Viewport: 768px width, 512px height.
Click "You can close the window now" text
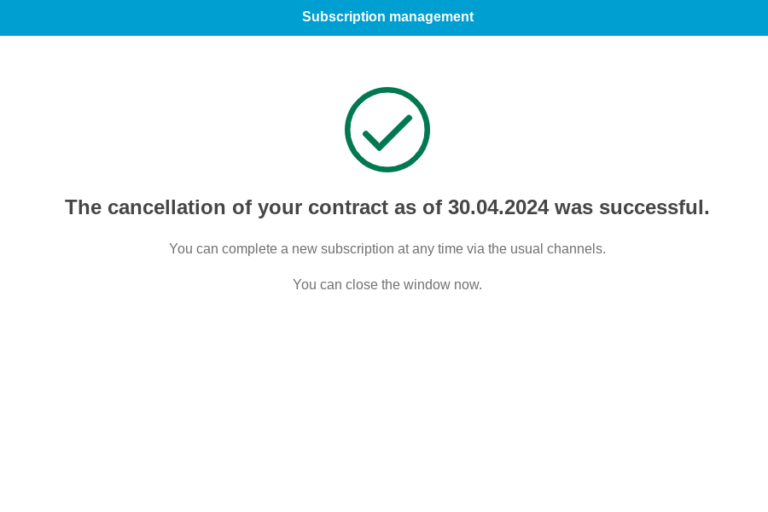tap(387, 285)
